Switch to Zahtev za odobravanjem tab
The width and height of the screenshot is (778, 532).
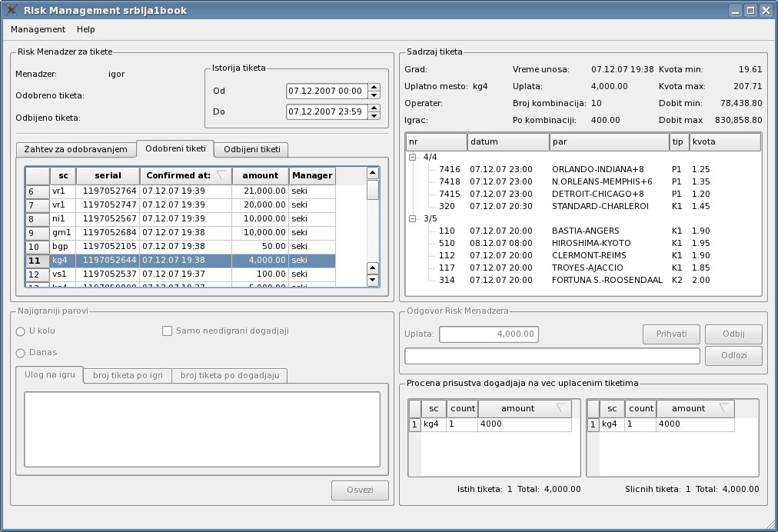75,149
